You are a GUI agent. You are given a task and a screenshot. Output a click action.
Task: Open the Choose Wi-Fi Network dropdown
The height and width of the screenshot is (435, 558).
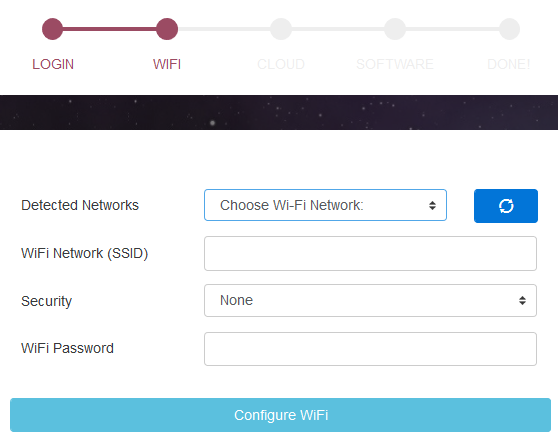click(325, 205)
